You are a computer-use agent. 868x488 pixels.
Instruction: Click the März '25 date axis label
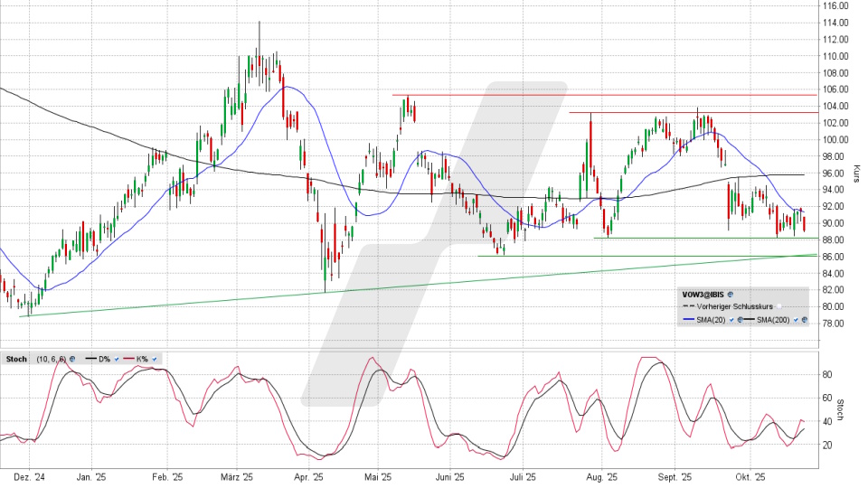click(233, 476)
